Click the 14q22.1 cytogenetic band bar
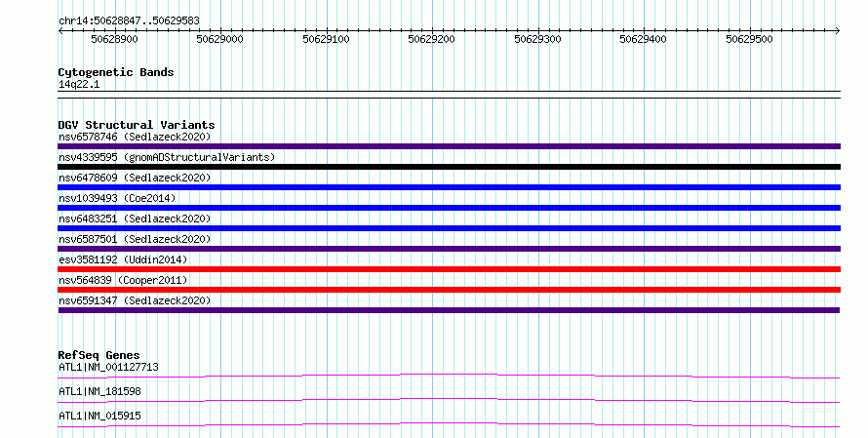 [449, 95]
